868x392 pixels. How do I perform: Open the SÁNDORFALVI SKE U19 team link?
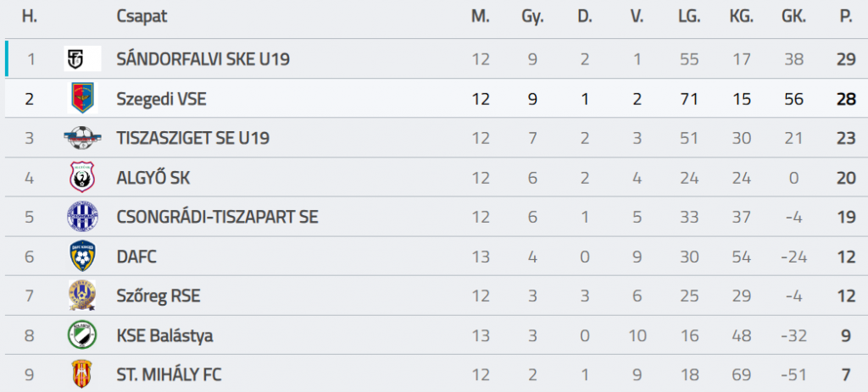click(201, 59)
